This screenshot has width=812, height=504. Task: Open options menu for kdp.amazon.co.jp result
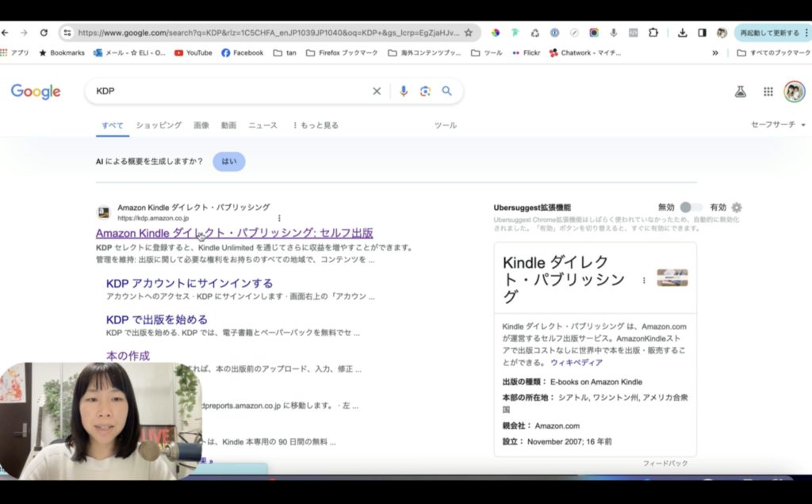(x=279, y=218)
